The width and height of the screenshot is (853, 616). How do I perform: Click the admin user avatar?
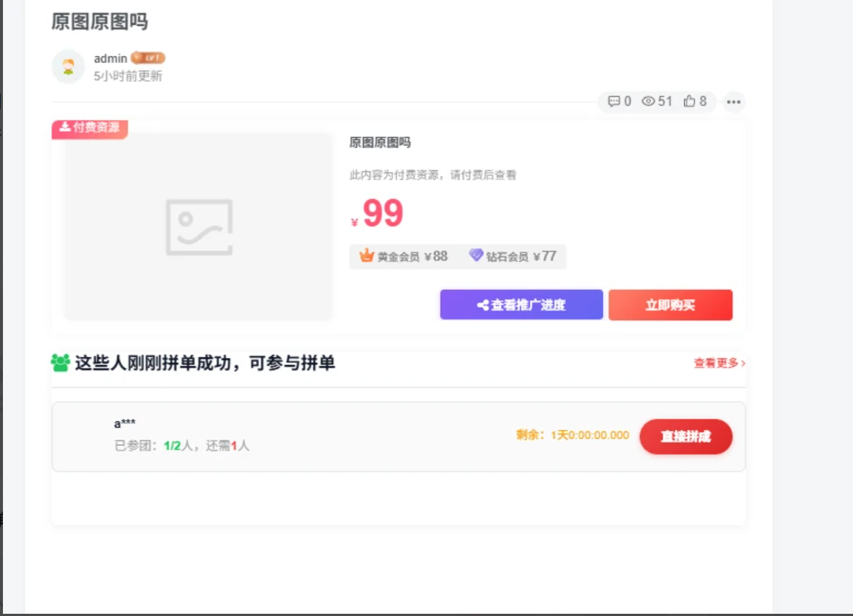coord(68,67)
